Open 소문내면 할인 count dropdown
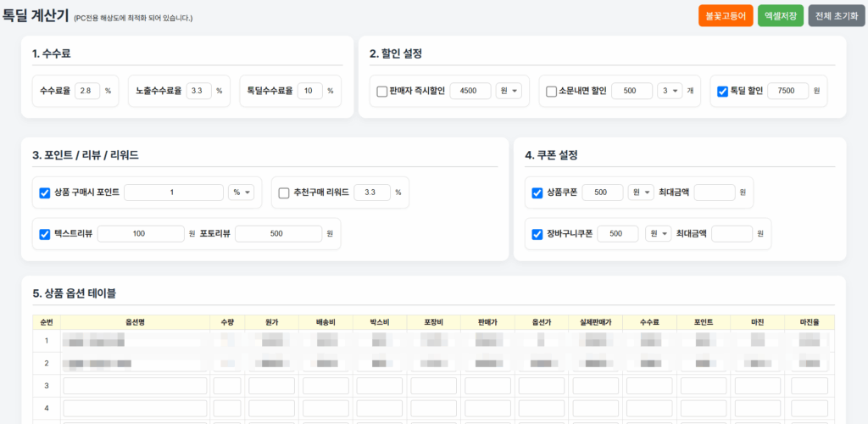Viewport: 868px width, 424px height. point(670,92)
